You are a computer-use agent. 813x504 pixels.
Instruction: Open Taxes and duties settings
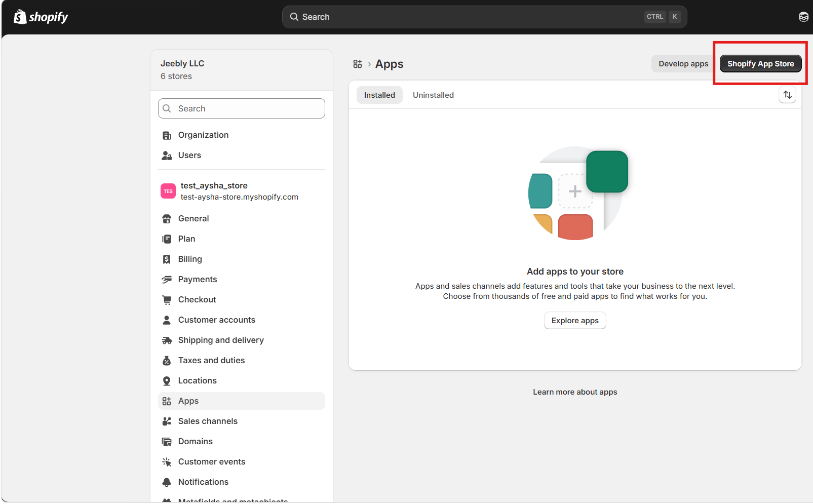click(x=242, y=360)
